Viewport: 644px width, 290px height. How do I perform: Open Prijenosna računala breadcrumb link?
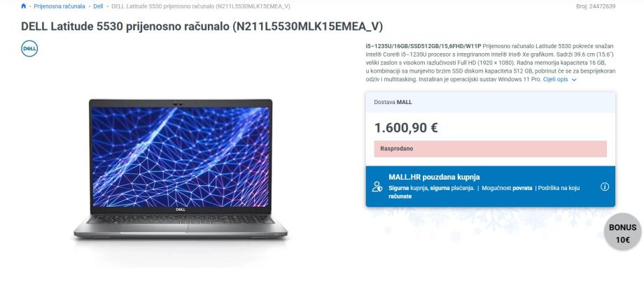click(x=59, y=6)
